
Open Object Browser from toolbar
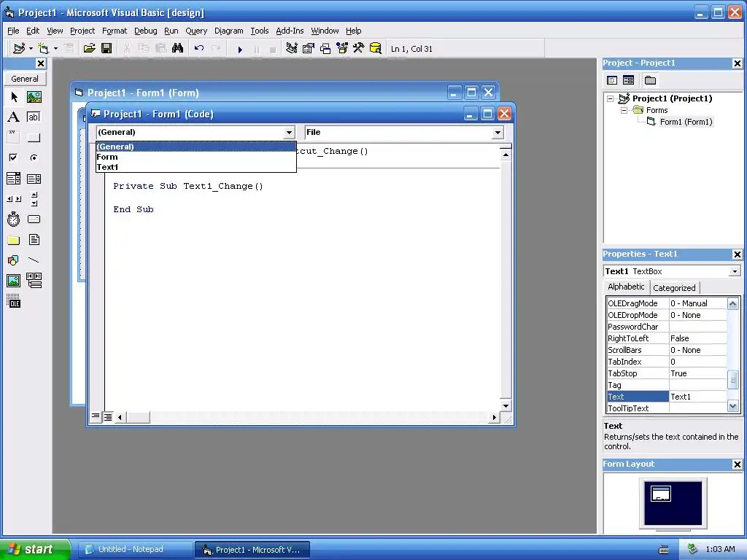click(x=342, y=49)
